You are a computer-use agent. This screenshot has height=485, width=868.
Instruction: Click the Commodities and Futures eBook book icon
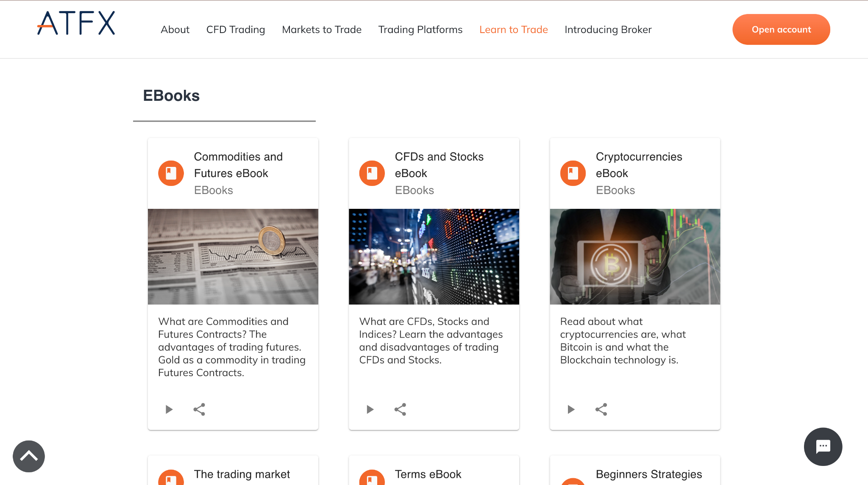coord(171,173)
